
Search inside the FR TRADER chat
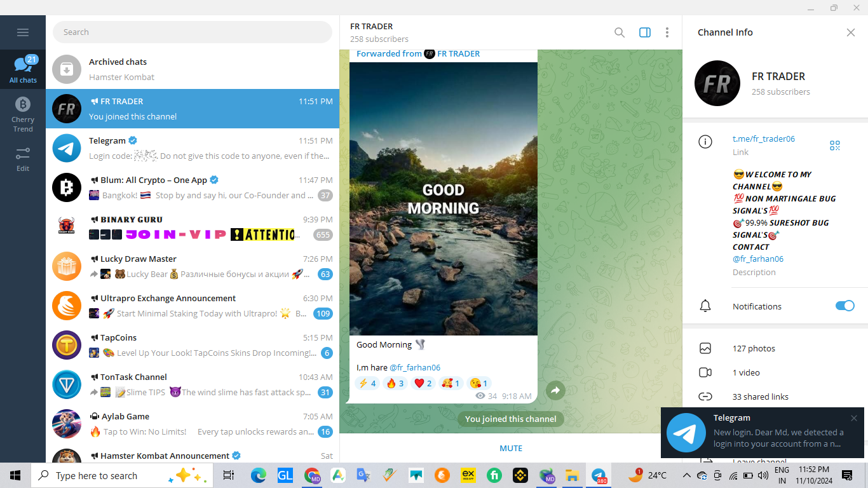pos(620,32)
